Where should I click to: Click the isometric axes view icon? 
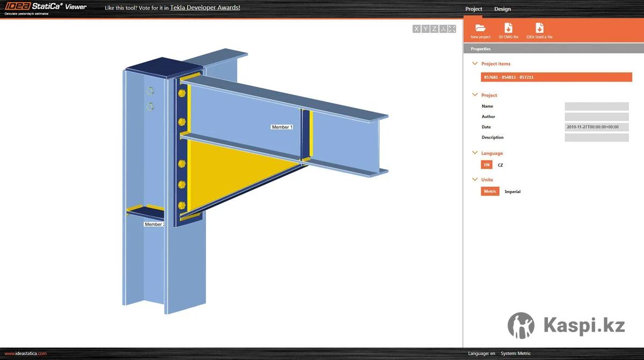[x=443, y=29]
